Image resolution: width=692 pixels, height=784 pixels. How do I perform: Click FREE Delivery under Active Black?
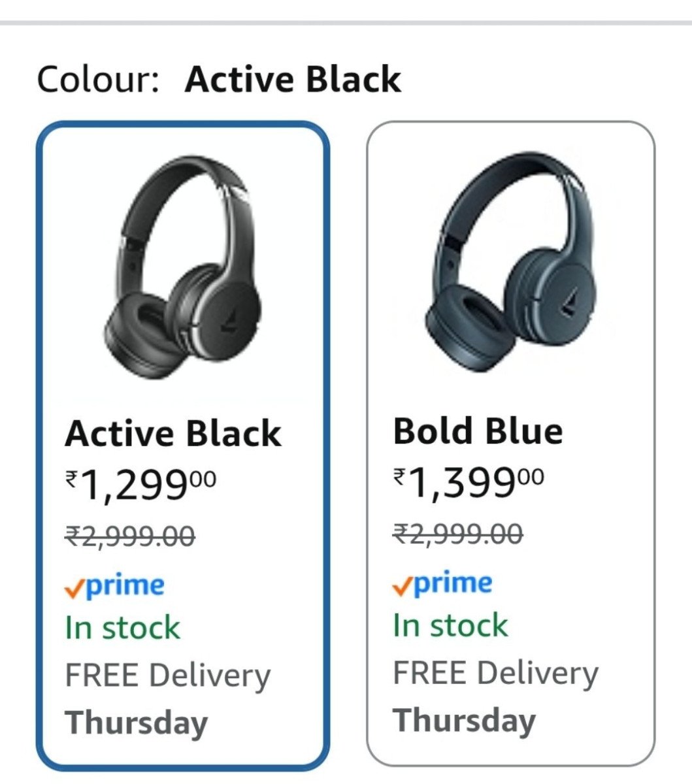tap(167, 675)
